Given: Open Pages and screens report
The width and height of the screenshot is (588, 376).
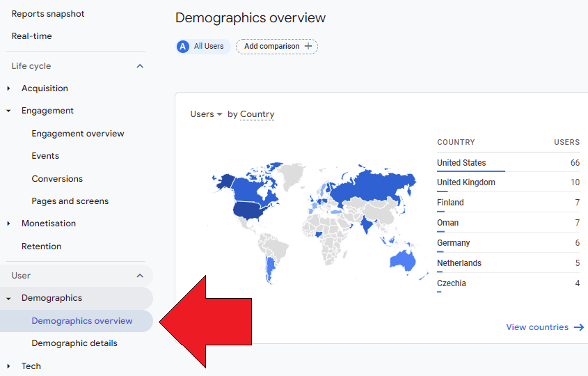Looking at the screenshot, I should click(70, 201).
